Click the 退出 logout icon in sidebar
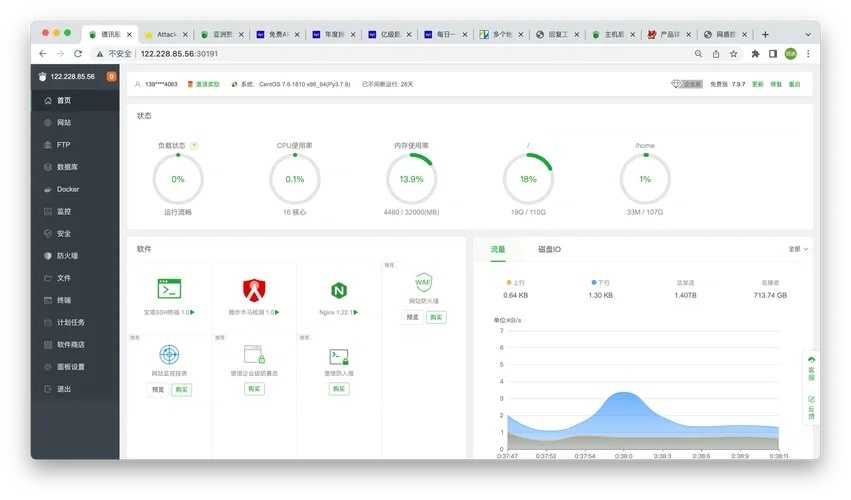Viewport: 851px width, 500px height. pos(48,389)
